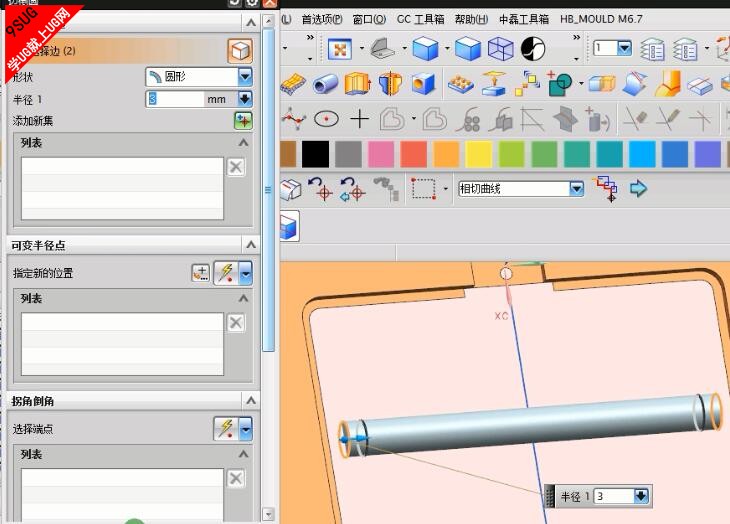The image size is (730, 524).
Task: Open the 窗口(O) menu
Action: [x=369, y=19]
